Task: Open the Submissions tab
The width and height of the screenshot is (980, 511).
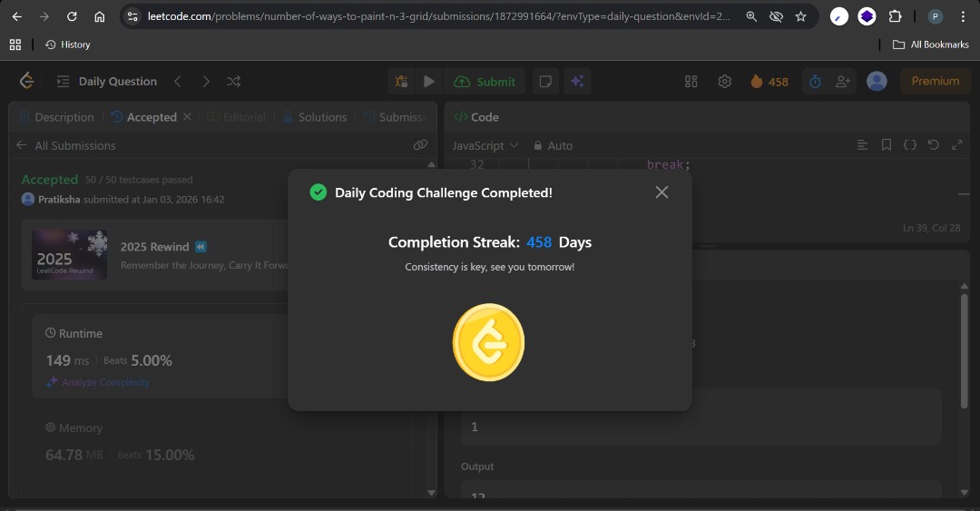Action: pos(395,117)
